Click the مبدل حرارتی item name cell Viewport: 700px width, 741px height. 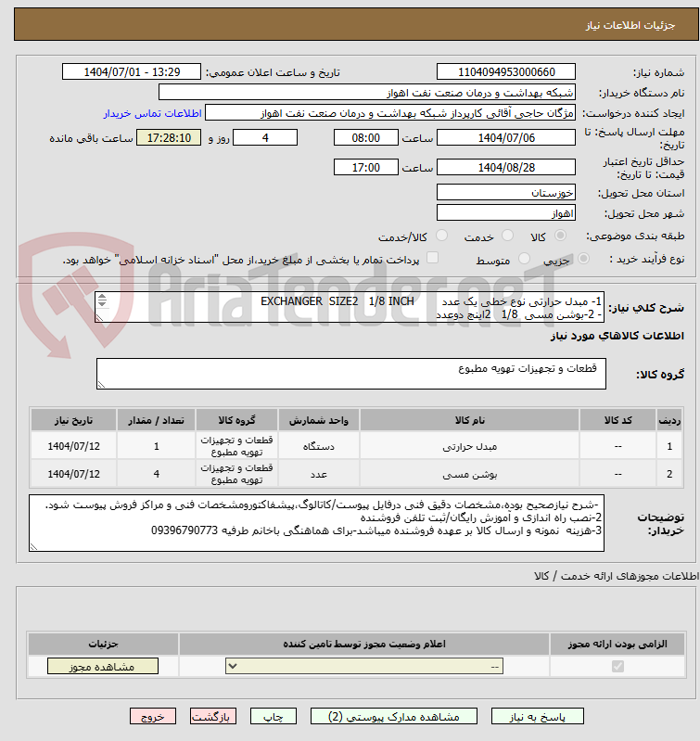click(469, 446)
